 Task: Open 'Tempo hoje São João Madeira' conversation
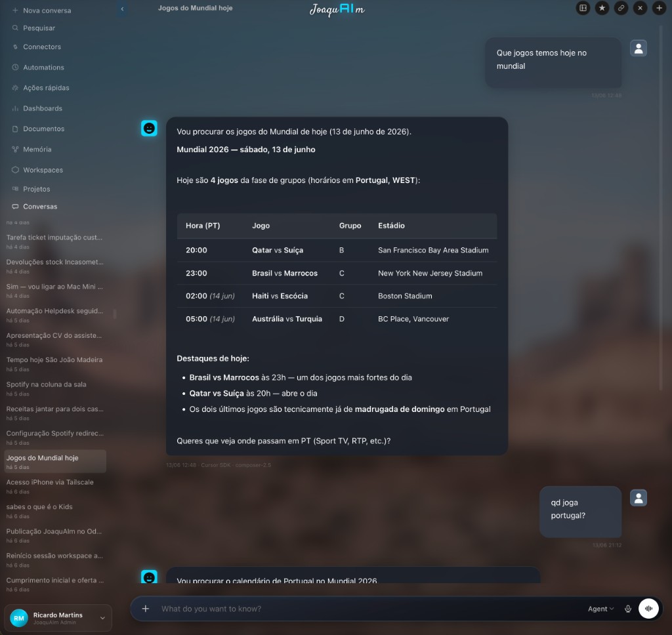click(55, 363)
